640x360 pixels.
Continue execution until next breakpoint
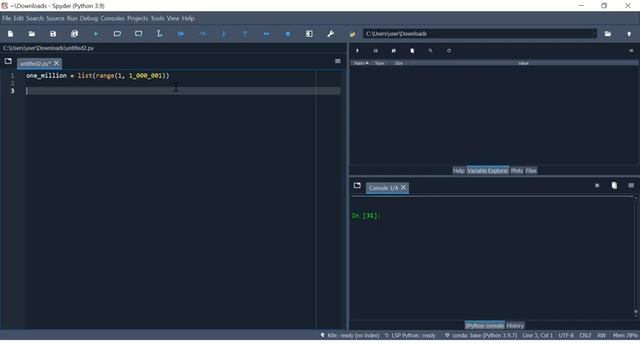click(x=267, y=34)
